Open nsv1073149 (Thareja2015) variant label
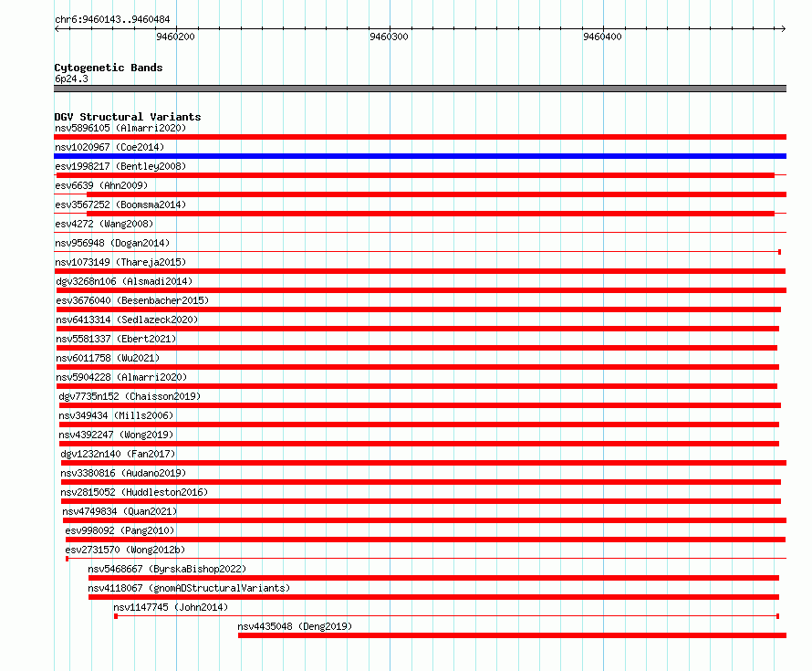812x671 pixels. point(120,262)
